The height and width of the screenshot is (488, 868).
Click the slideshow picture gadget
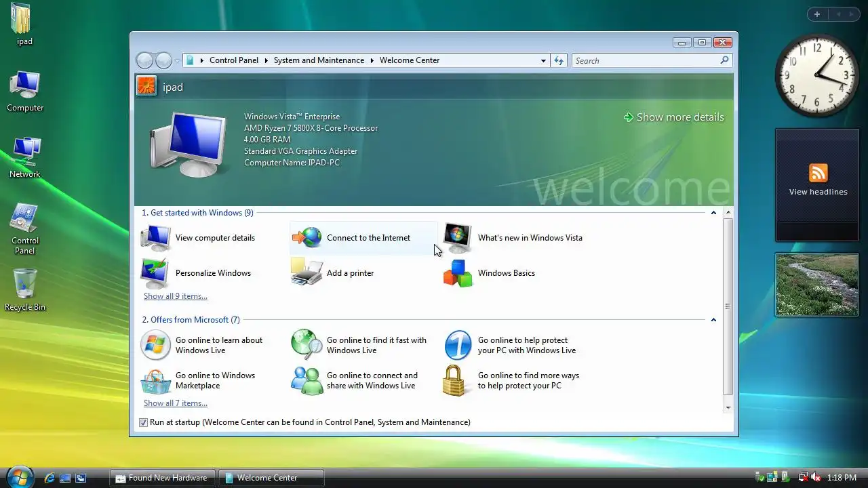[x=817, y=285]
